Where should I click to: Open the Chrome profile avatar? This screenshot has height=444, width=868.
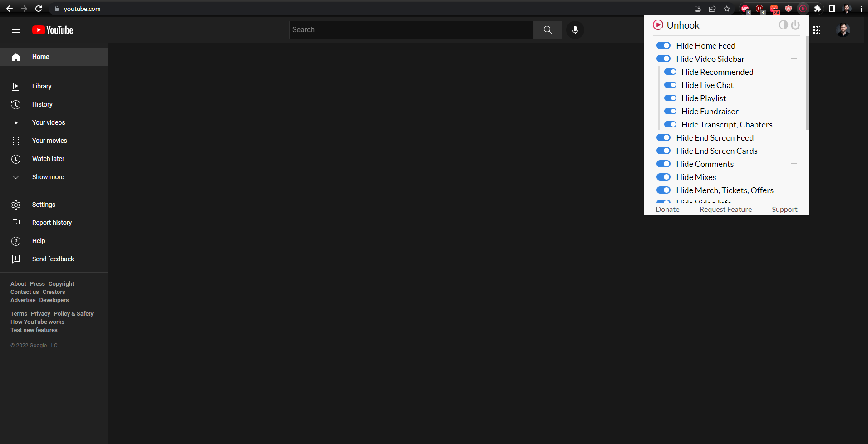(847, 9)
